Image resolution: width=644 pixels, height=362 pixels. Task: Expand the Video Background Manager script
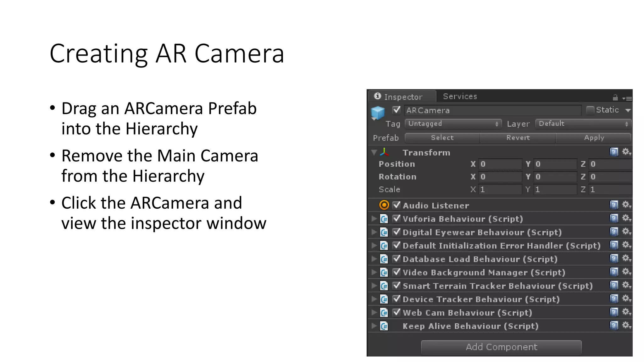374,272
